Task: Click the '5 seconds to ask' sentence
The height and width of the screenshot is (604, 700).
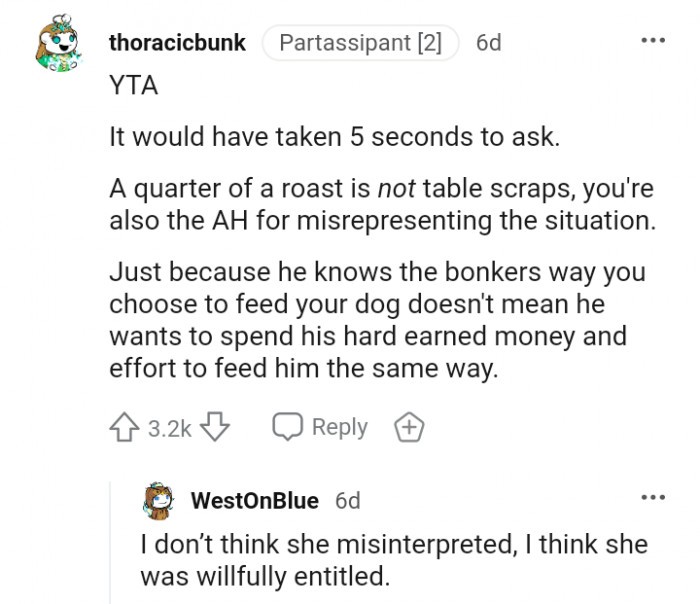Action: point(334,137)
